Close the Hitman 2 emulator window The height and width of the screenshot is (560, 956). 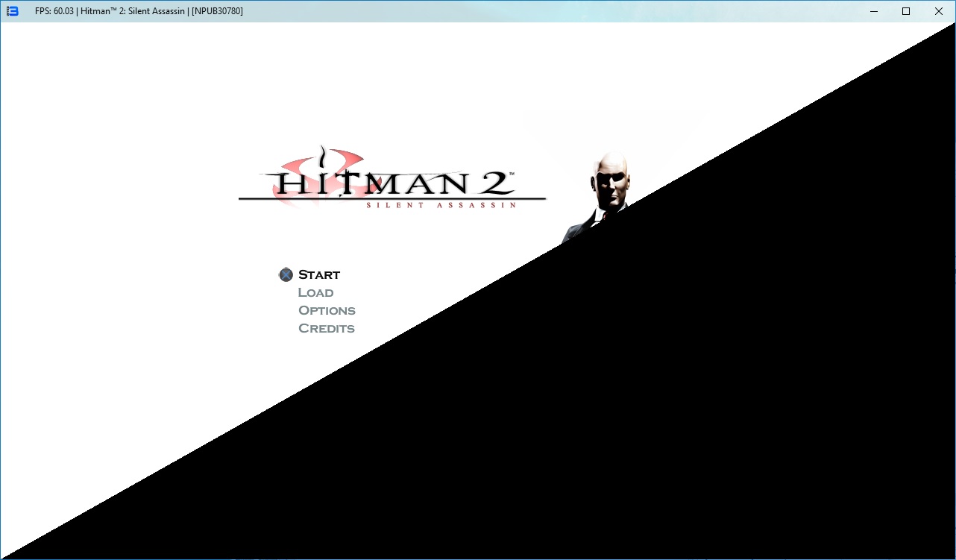click(x=939, y=11)
